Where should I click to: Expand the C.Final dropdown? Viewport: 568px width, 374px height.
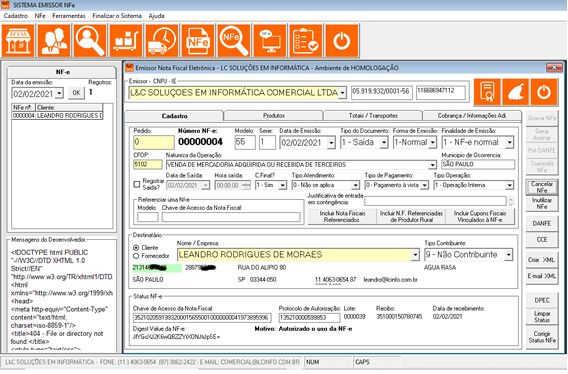(x=283, y=185)
